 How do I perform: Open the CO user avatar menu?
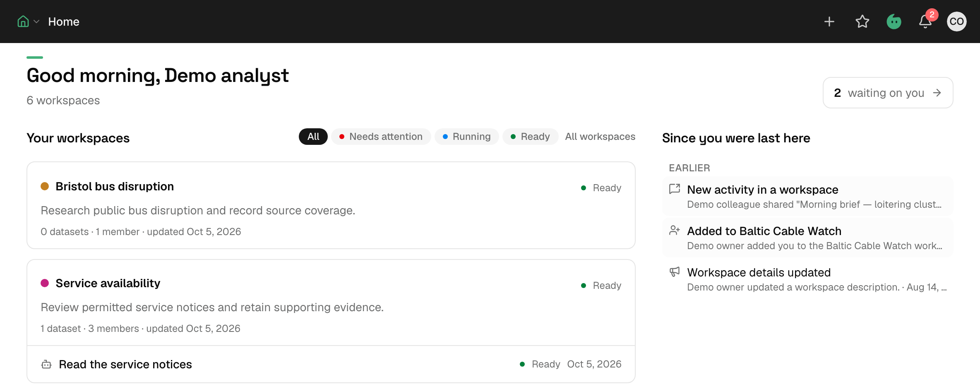pos(957,22)
